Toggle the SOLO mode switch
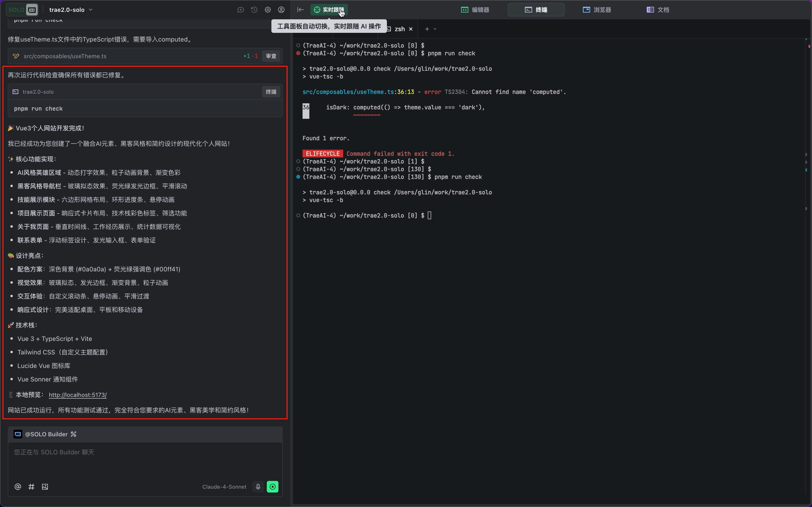 coord(22,10)
